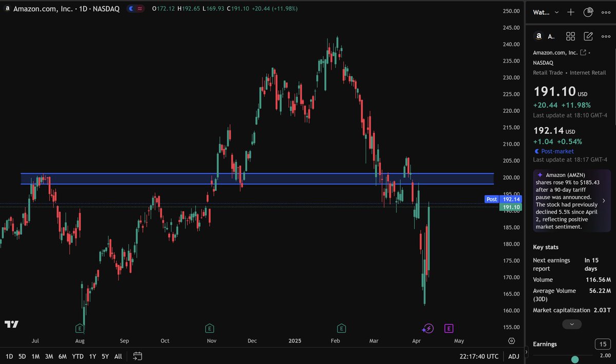This screenshot has width=616, height=364.
Task: Add symbol to watchlist with plus icon
Action: (x=571, y=12)
